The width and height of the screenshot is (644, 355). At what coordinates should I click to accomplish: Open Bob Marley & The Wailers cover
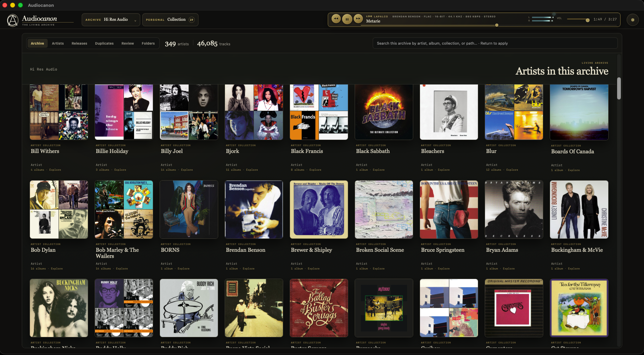[x=124, y=210]
